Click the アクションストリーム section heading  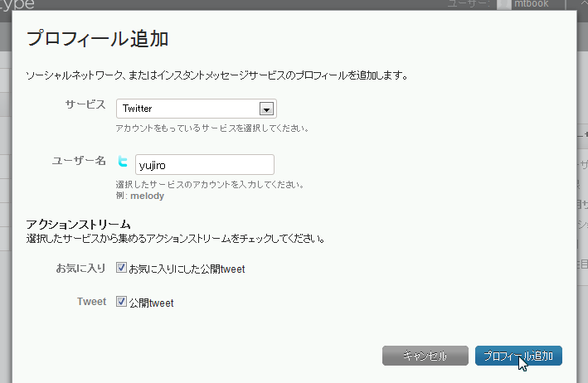79,225
